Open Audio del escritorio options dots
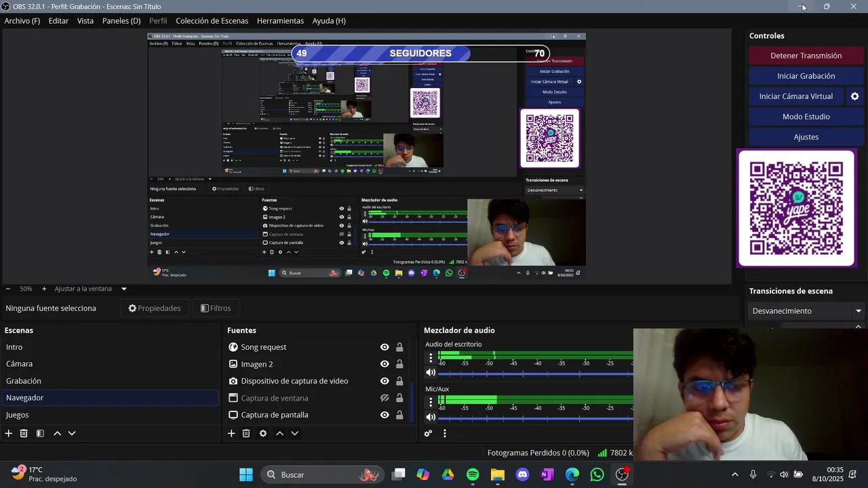Image resolution: width=868 pixels, height=488 pixels. click(431, 357)
